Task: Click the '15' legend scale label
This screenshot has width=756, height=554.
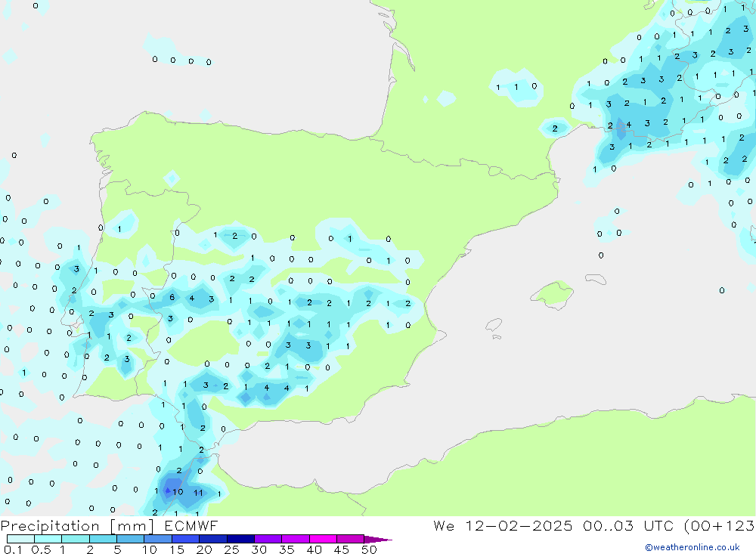Action: 177,549
